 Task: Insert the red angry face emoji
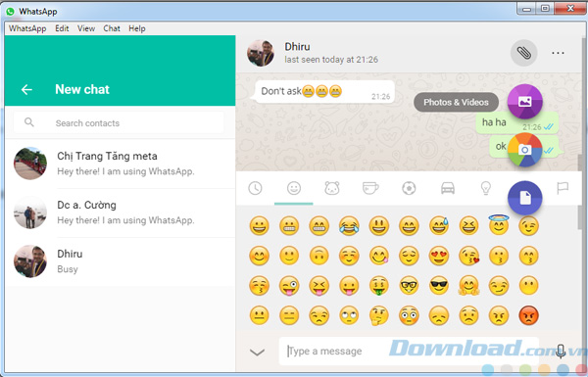pyautogui.click(x=529, y=315)
